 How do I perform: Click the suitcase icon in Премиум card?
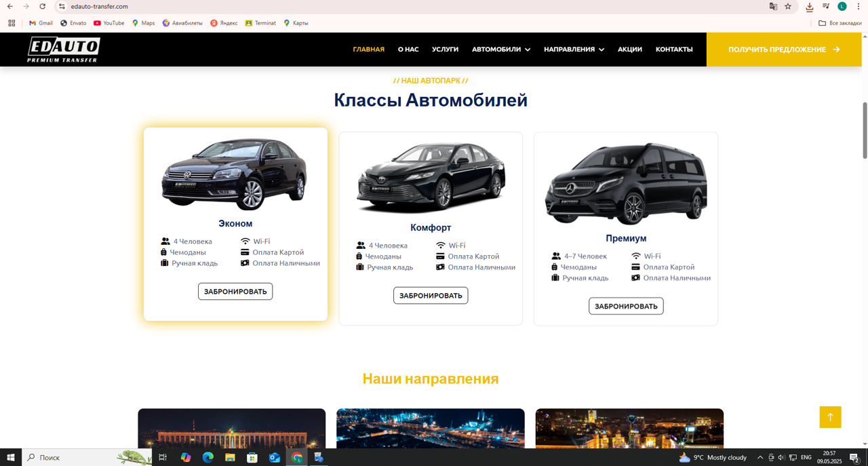(555, 267)
